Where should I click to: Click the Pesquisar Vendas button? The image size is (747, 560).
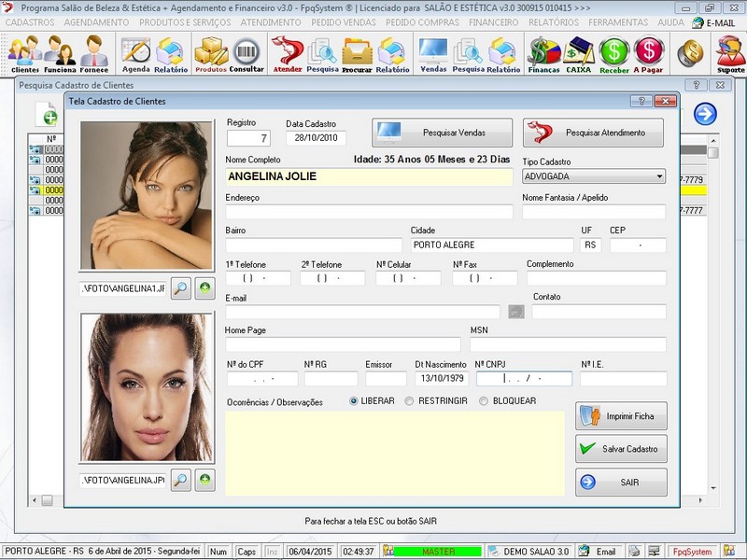click(x=442, y=133)
